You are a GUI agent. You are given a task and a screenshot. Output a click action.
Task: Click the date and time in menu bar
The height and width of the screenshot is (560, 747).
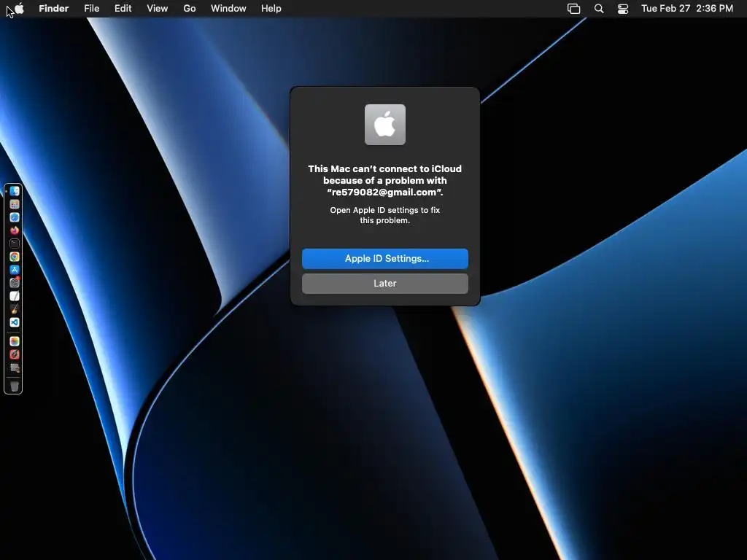click(687, 9)
